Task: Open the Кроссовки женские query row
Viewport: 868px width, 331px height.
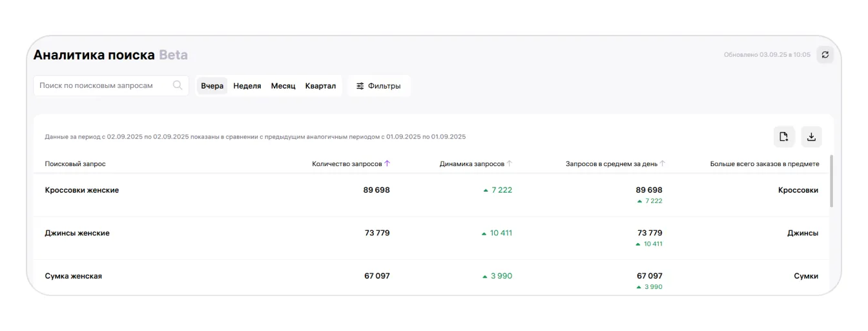Action: [431, 195]
